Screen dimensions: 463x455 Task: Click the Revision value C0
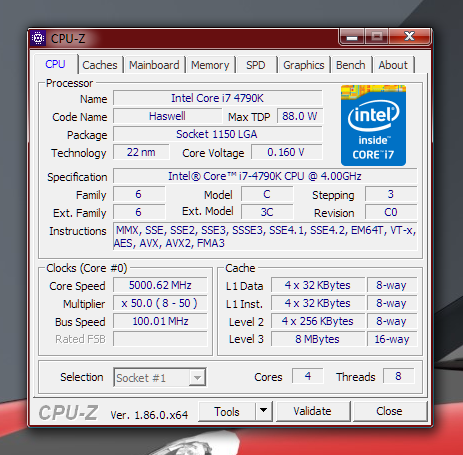point(391,212)
